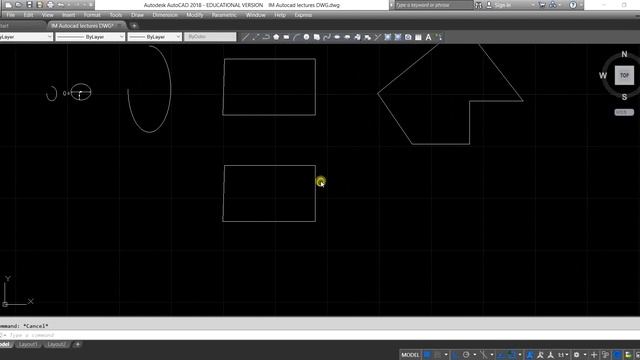Toggle annotation visibility in status bar
Screen dimensions: 640x360
tap(530, 355)
